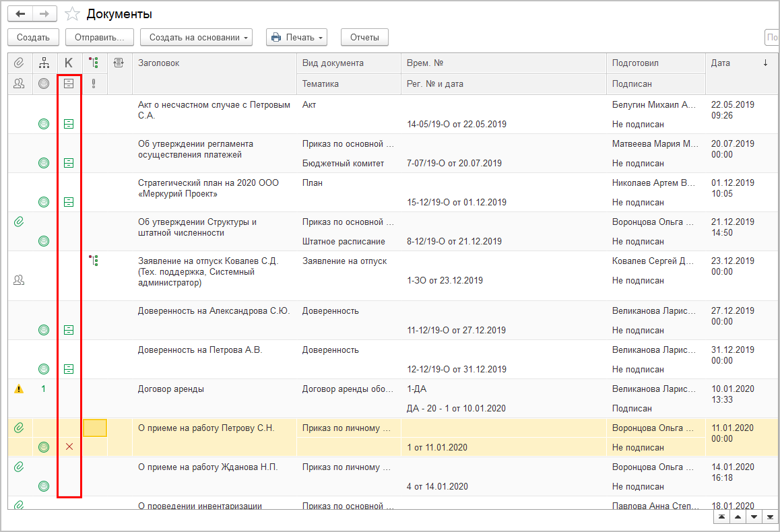
Task: Click the 'K' column header
Action: [x=69, y=63]
